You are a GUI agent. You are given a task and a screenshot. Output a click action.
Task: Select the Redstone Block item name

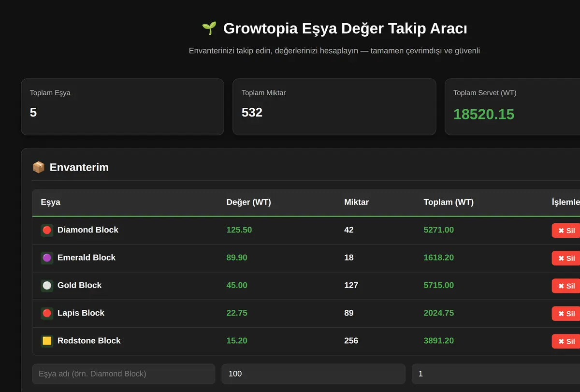point(89,341)
